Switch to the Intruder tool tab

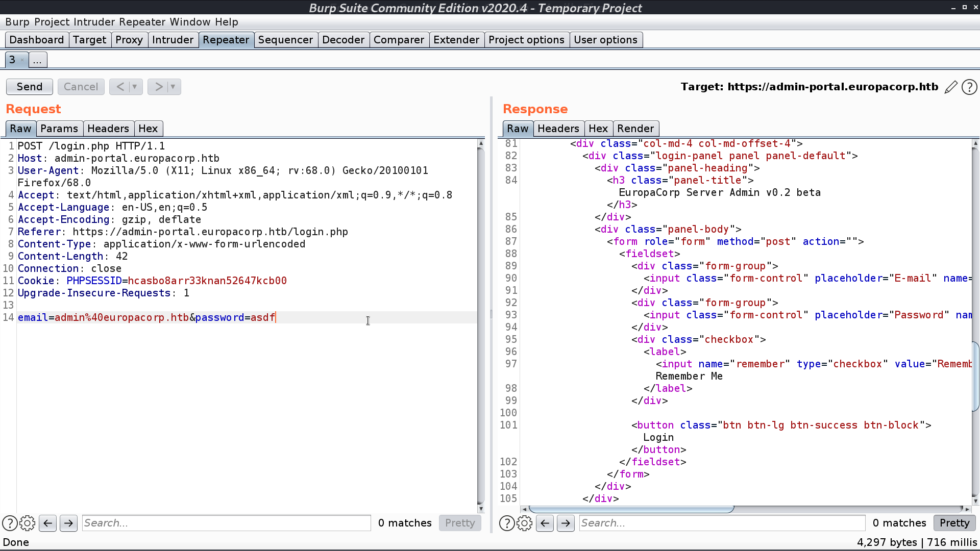(173, 40)
